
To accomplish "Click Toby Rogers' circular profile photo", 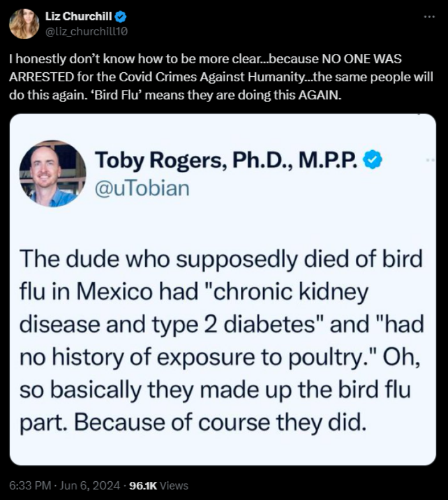I will tap(52, 173).
